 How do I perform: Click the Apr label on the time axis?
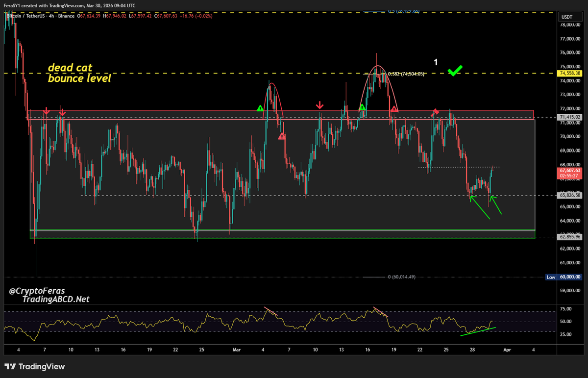(x=507, y=350)
